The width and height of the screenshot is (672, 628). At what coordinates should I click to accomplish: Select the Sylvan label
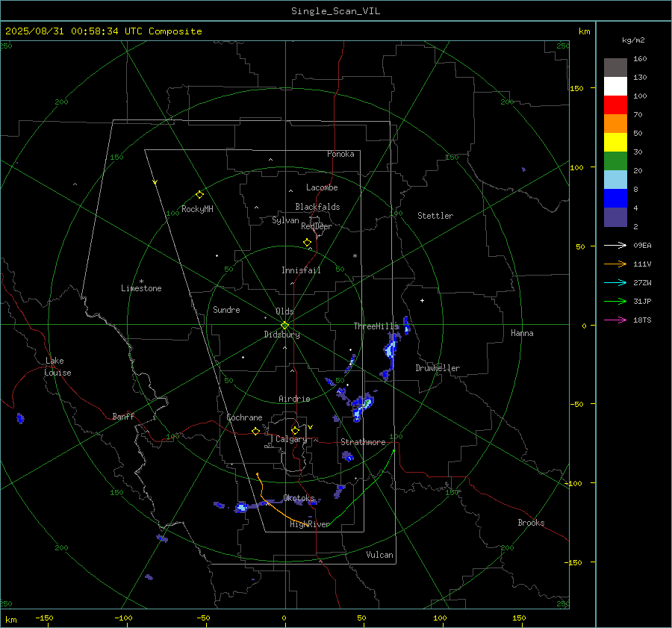click(x=285, y=220)
